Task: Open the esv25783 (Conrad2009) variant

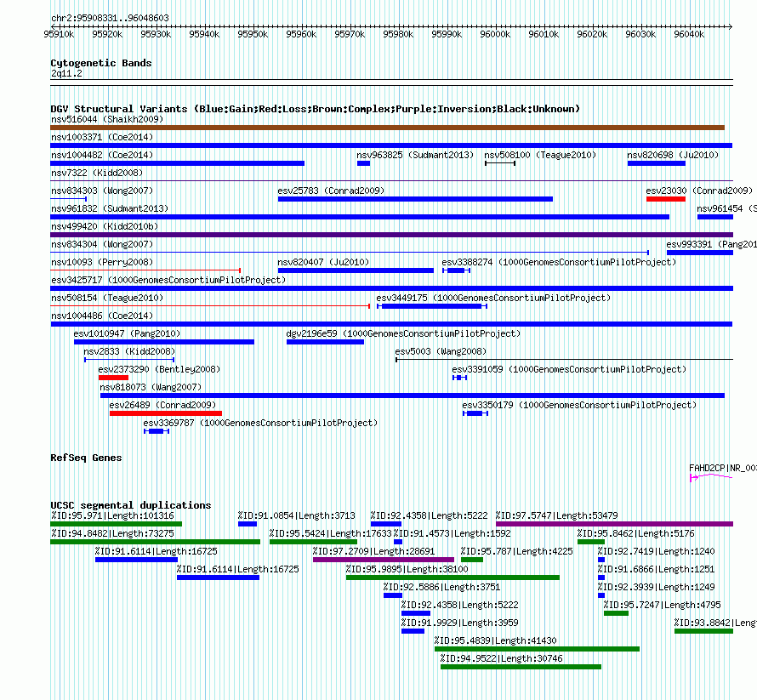Action: pyautogui.click(x=331, y=191)
